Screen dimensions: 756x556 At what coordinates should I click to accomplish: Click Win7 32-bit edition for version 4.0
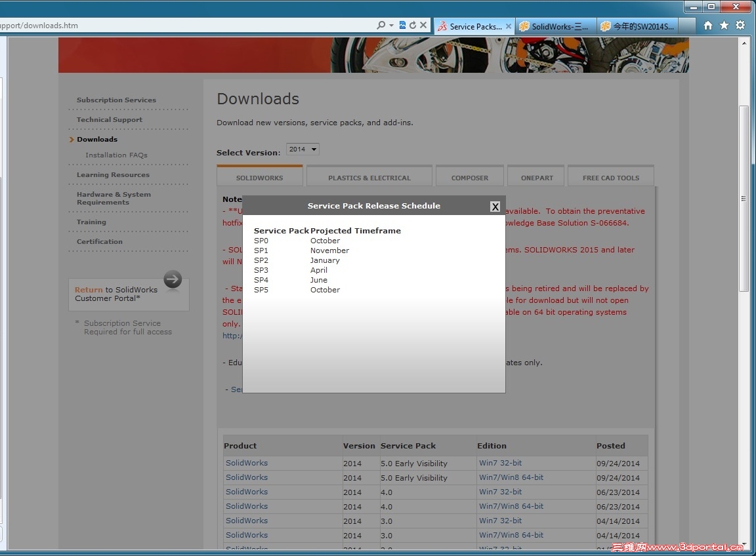click(500, 492)
